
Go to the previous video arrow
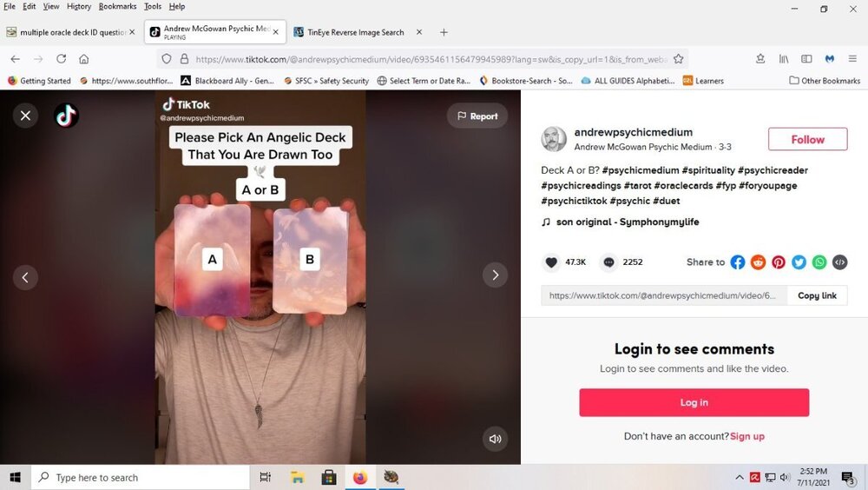[x=25, y=277]
